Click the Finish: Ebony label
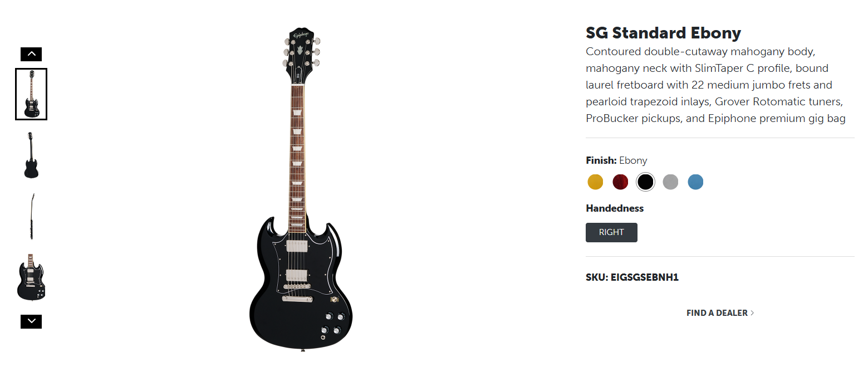 click(616, 160)
